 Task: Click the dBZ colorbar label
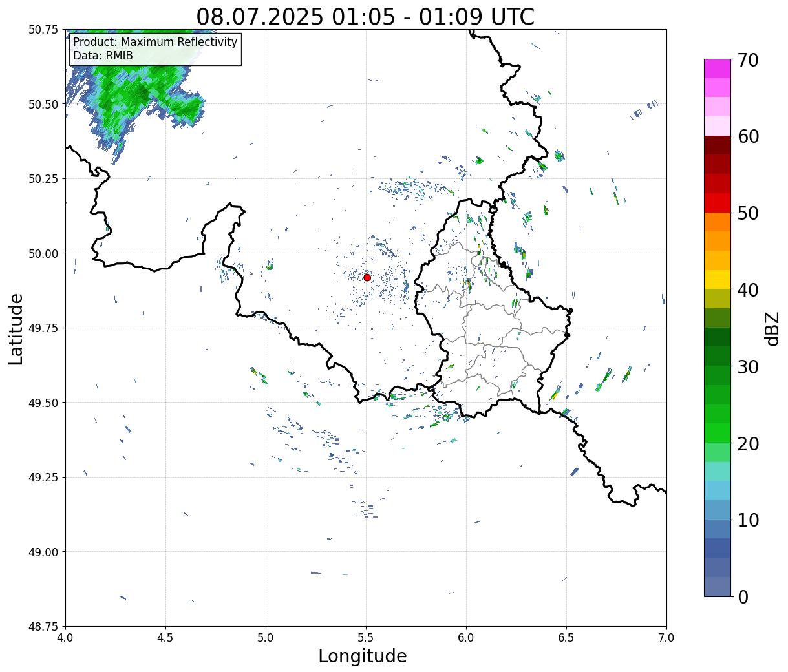pyautogui.click(x=772, y=328)
